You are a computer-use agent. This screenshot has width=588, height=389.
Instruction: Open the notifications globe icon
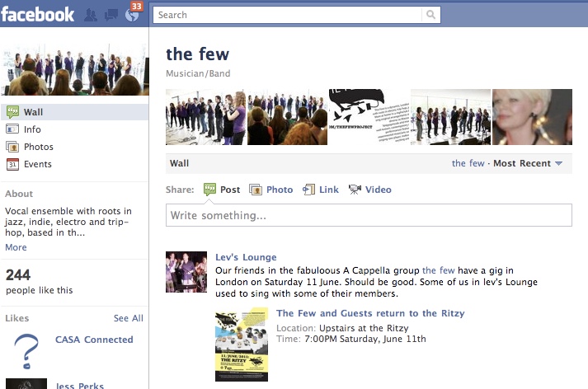132,15
